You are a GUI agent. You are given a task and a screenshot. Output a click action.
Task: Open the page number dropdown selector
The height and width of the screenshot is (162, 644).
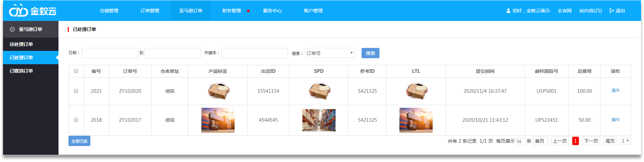(625, 141)
